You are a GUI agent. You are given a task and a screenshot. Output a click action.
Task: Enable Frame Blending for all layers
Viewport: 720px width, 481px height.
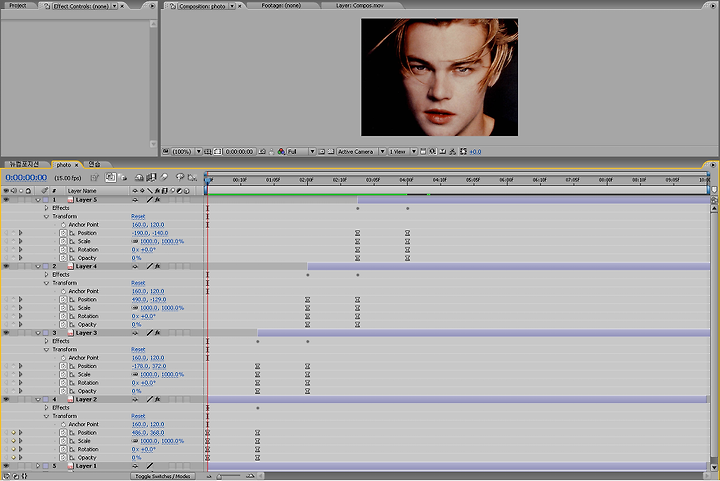pos(151,178)
